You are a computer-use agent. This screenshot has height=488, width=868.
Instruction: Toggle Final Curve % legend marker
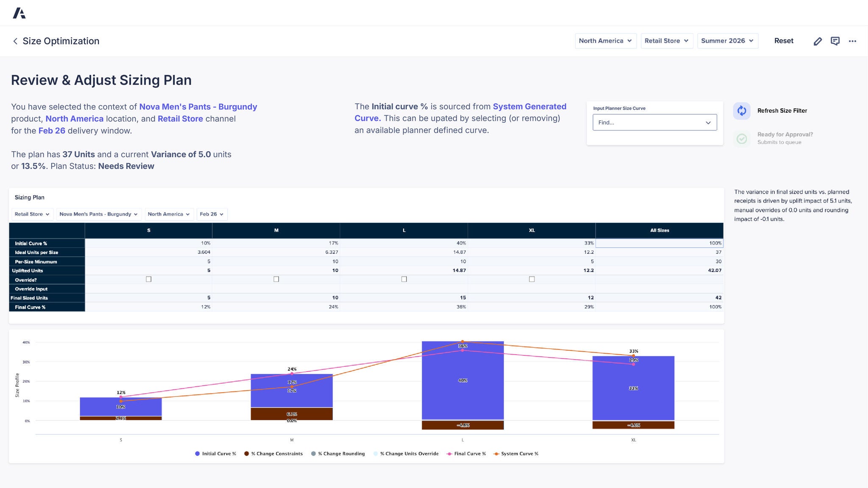pos(449,454)
